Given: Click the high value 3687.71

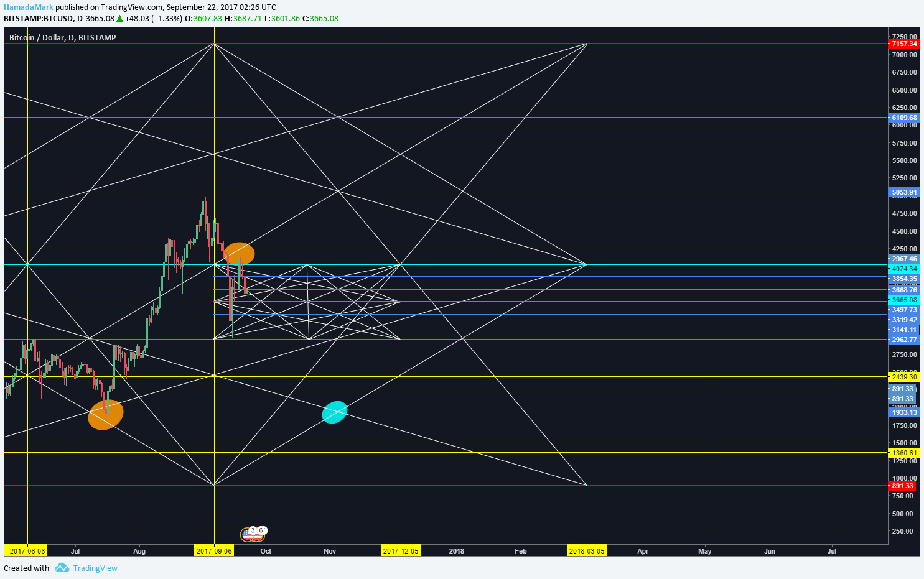Looking at the screenshot, I should [x=248, y=18].
